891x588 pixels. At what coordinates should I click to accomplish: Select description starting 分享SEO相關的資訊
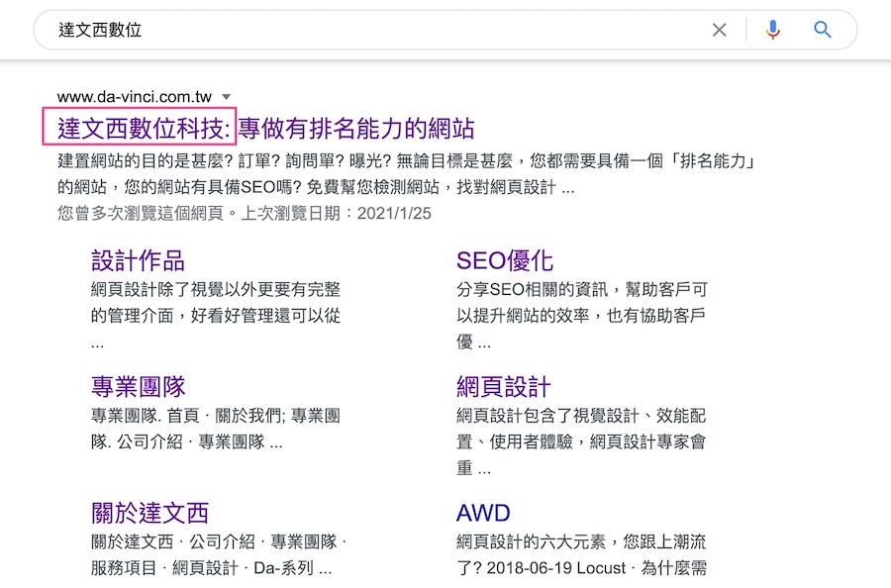point(582,316)
